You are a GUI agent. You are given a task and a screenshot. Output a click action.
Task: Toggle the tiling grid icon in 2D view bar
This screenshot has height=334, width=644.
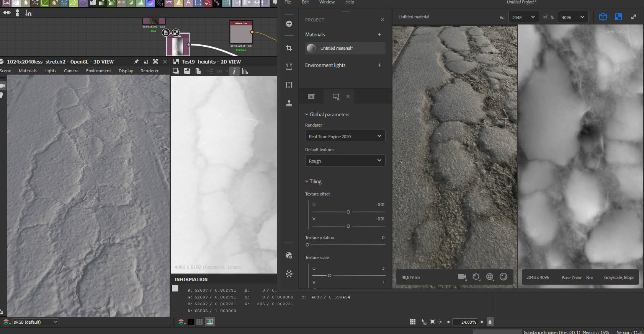(413, 322)
